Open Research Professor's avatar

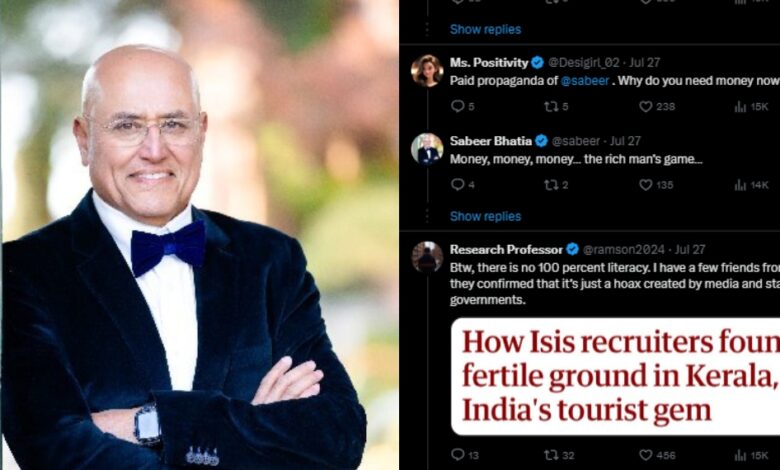click(x=427, y=257)
